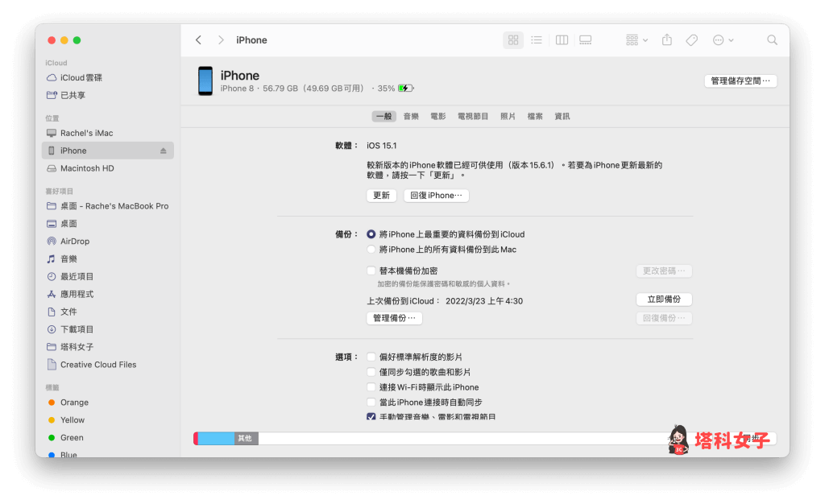The height and width of the screenshot is (504, 825).
Task: Click 立即備份 button
Action: point(664,299)
